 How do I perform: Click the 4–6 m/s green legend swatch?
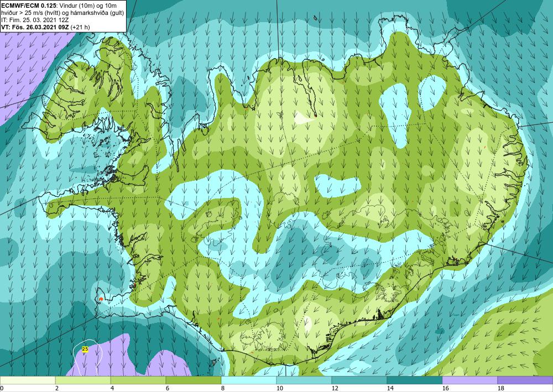click(138, 380)
